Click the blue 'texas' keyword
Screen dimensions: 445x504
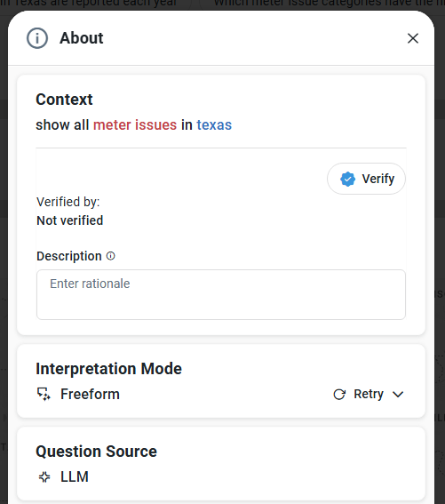214,124
